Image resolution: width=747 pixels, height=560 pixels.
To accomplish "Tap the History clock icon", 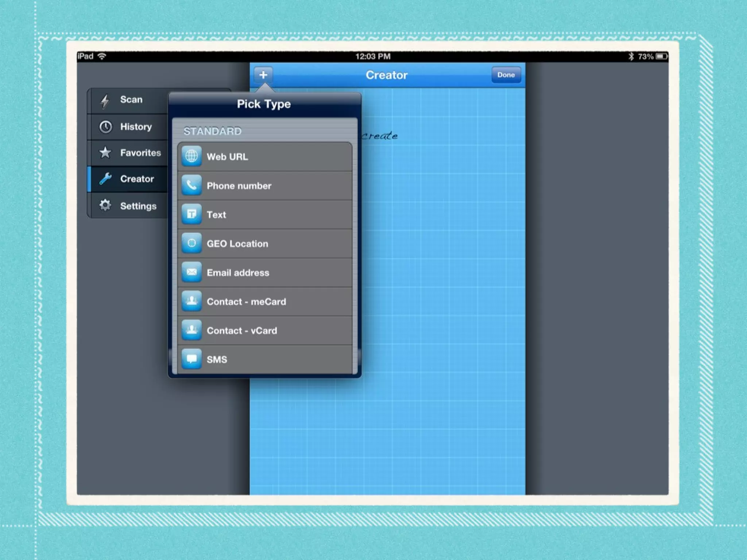I will [x=106, y=127].
